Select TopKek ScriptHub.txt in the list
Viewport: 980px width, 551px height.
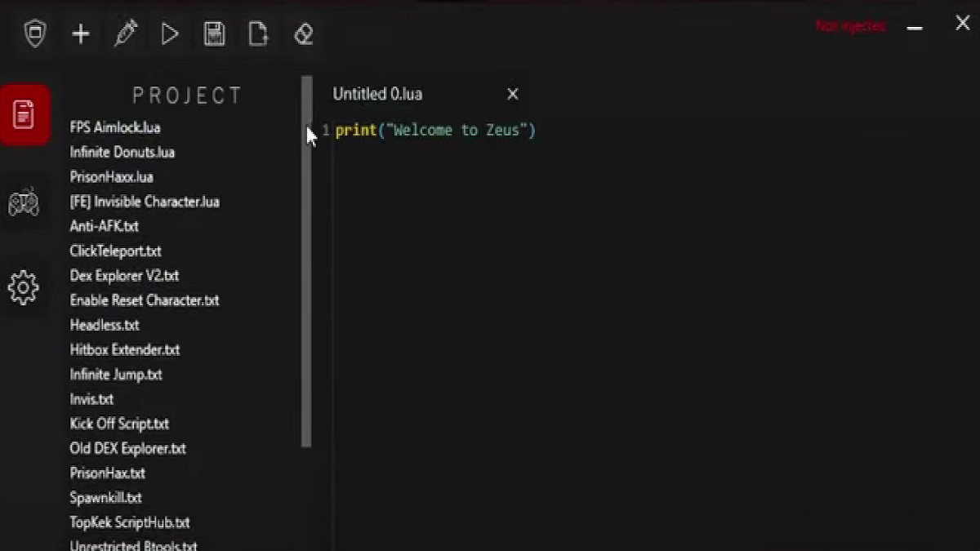pyautogui.click(x=129, y=522)
